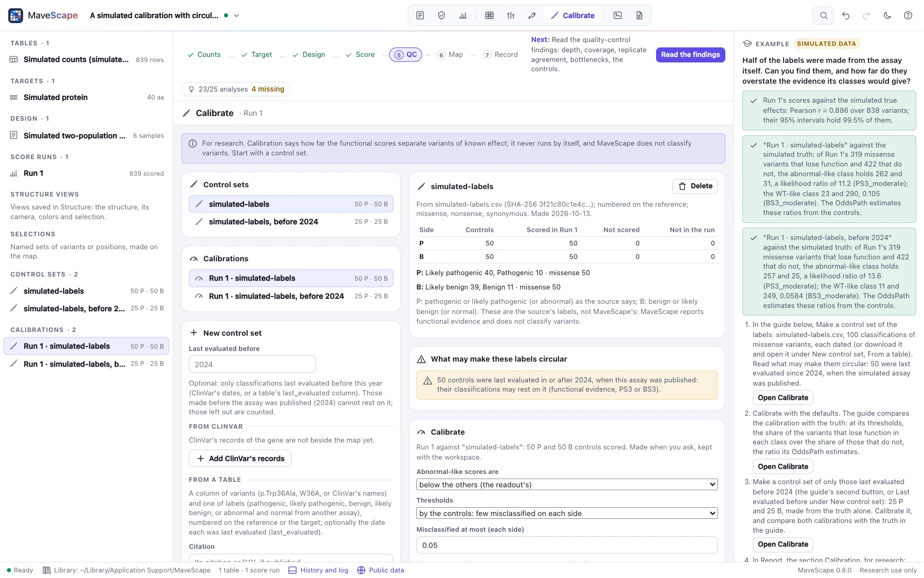The image size is (924, 578).
Task: Go to the Map step 6
Action: tap(450, 55)
